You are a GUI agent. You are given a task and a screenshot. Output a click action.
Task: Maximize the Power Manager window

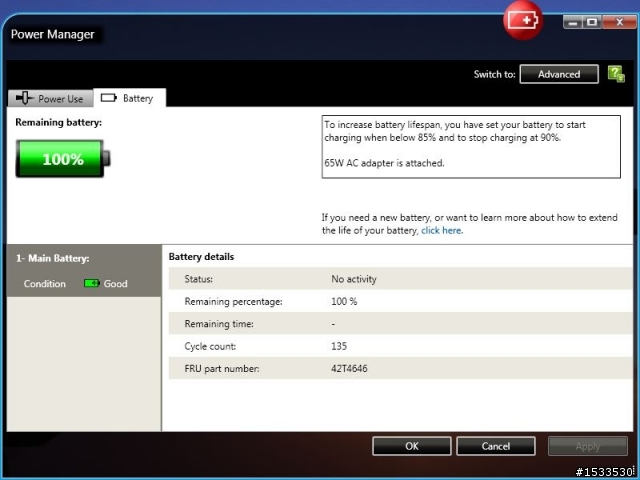click(592, 22)
